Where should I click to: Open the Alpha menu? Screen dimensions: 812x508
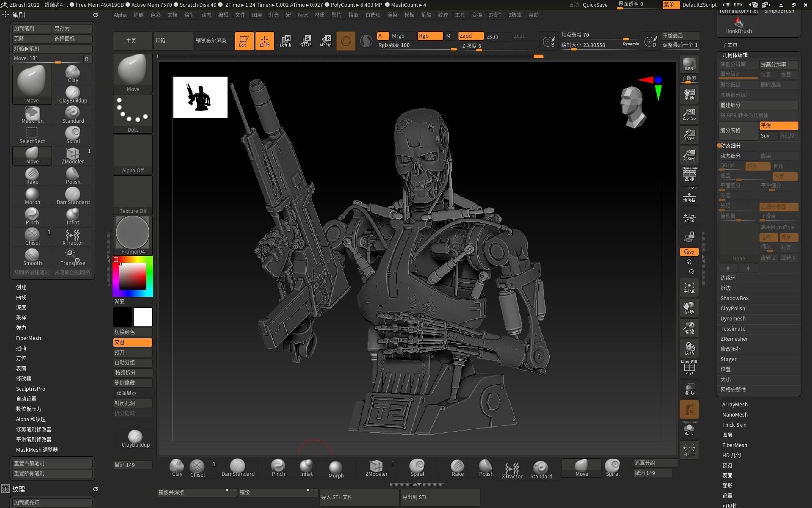pyautogui.click(x=120, y=15)
